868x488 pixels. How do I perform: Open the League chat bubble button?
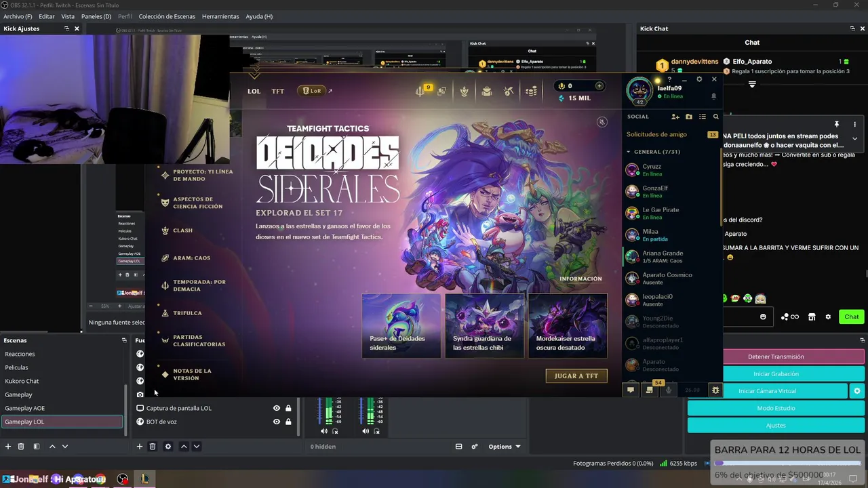pyautogui.click(x=631, y=390)
